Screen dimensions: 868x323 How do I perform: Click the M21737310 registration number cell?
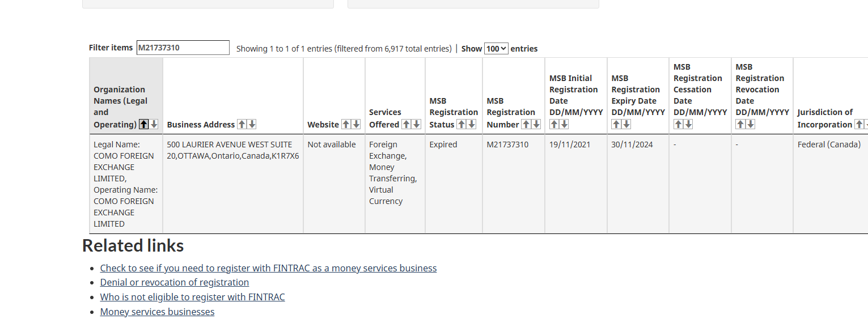(x=507, y=144)
